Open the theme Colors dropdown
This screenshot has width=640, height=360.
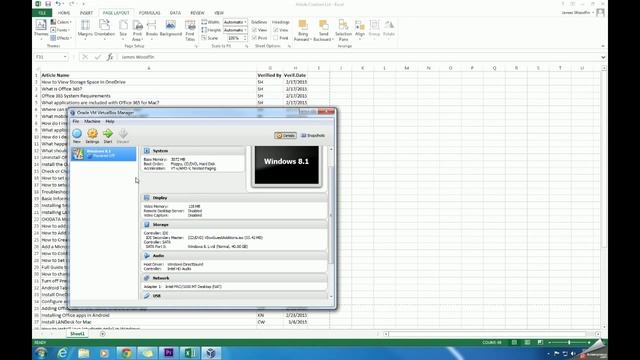tap(61, 22)
